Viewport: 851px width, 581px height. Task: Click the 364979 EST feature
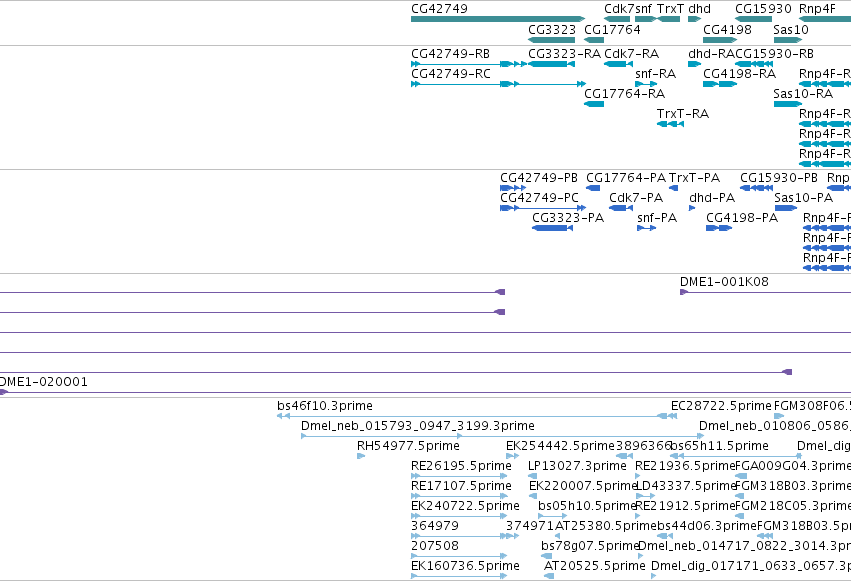click(x=459, y=537)
